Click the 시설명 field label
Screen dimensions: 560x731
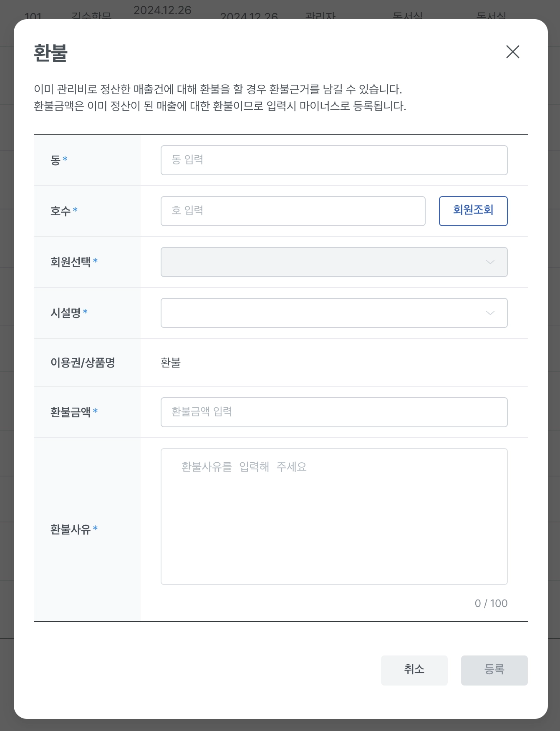(66, 313)
